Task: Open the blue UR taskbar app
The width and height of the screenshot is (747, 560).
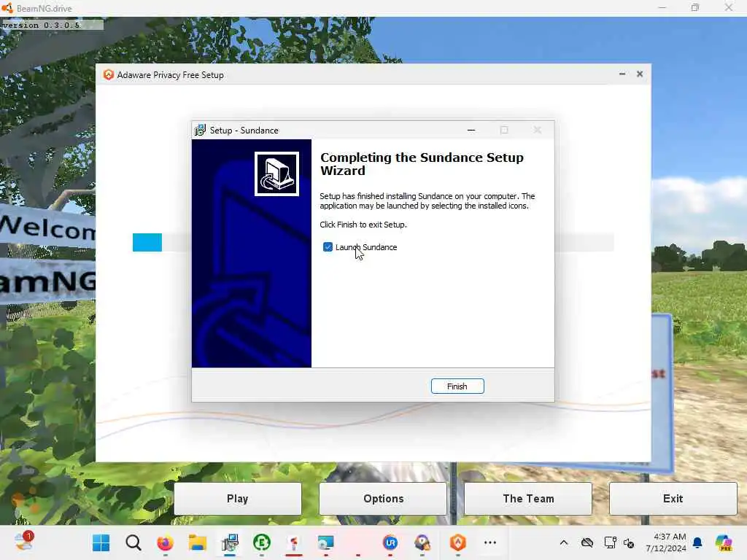Action: (x=390, y=542)
